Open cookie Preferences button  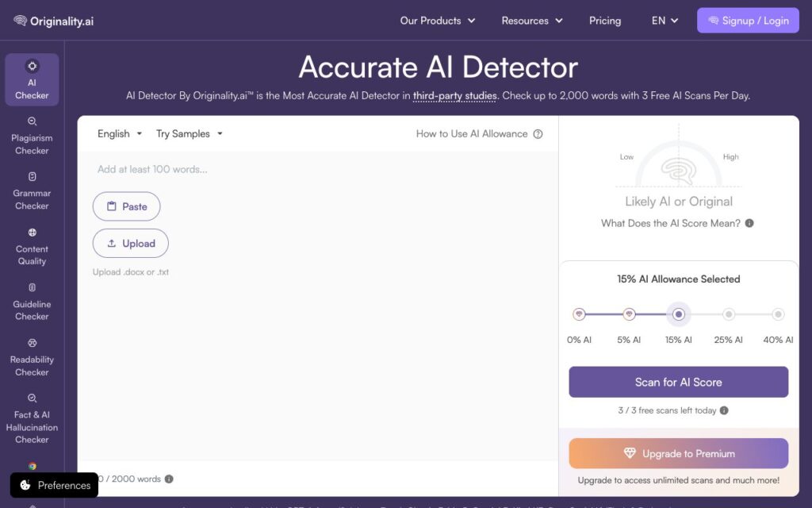click(55, 485)
